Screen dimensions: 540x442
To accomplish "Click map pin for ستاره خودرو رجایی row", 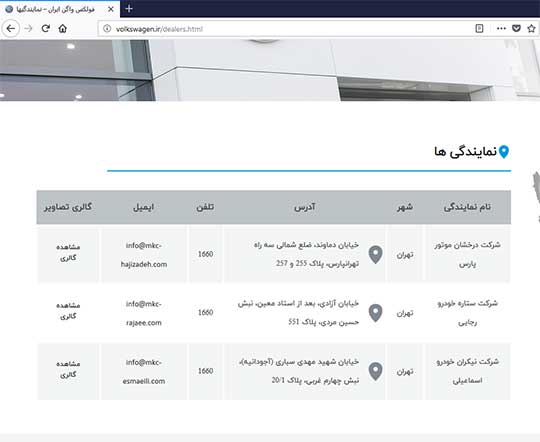I will (x=375, y=313).
